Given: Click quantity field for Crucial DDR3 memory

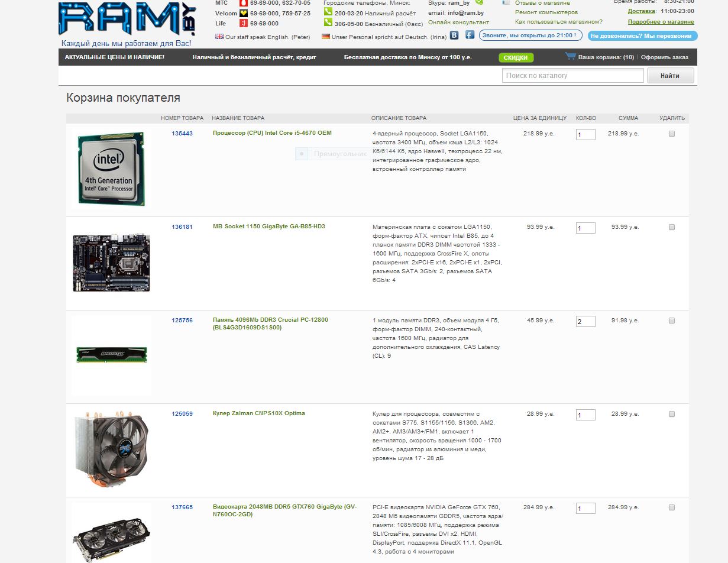Looking at the screenshot, I should pos(585,322).
